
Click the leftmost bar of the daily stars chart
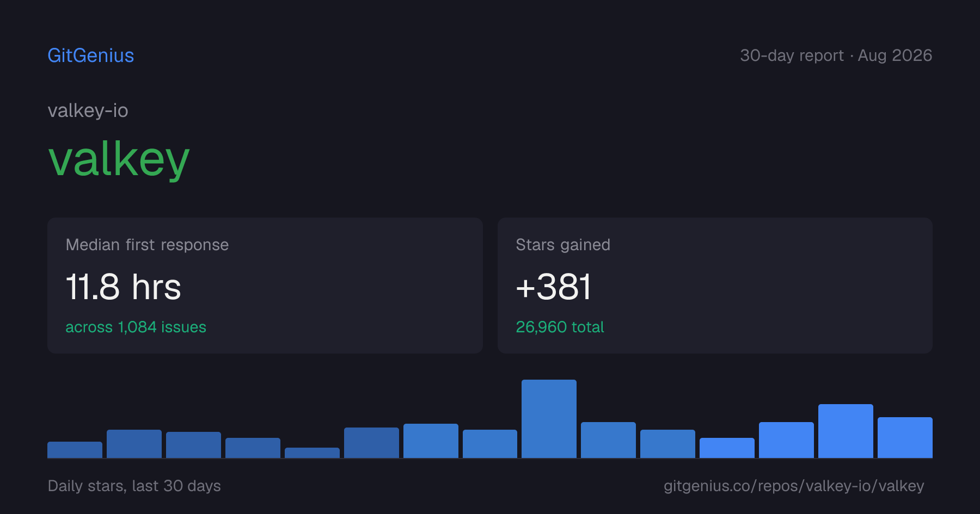75,450
